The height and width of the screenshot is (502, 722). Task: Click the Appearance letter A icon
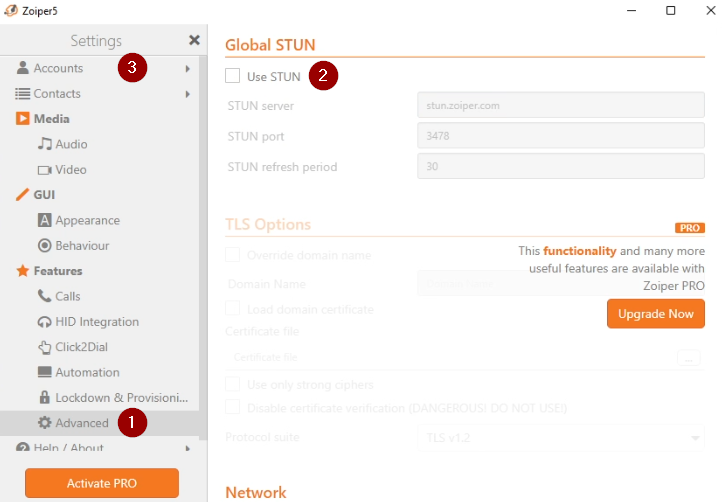pyautogui.click(x=44, y=220)
